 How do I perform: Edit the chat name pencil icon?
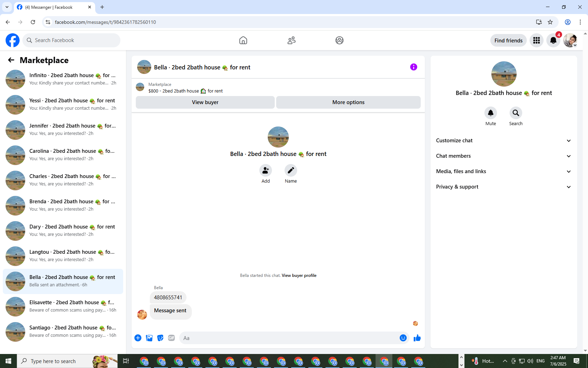(291, 170)
